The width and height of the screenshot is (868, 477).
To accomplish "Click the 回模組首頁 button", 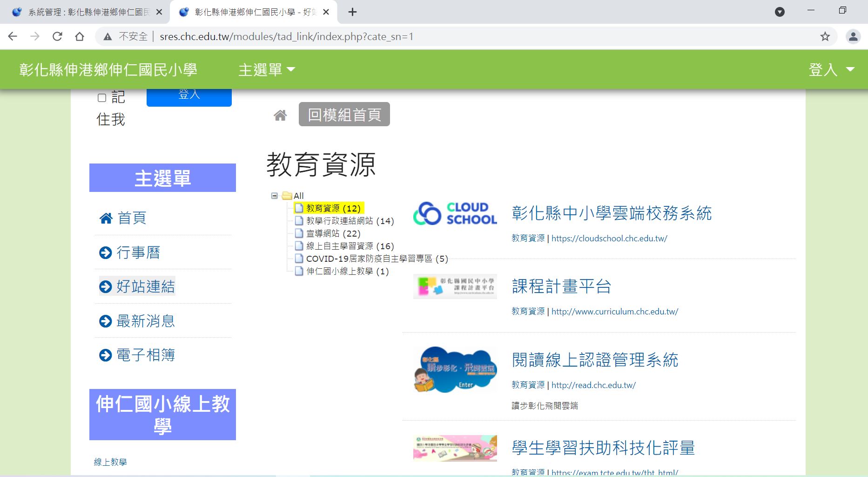I will [x=344, y=115].
